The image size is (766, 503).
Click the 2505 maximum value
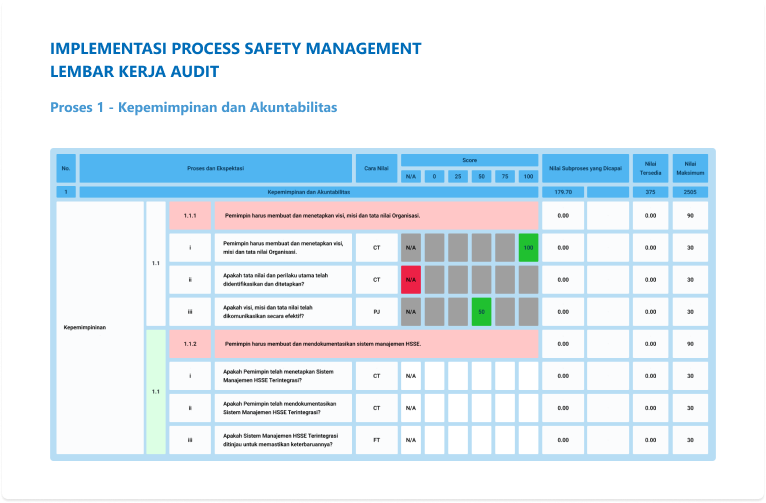690,192
